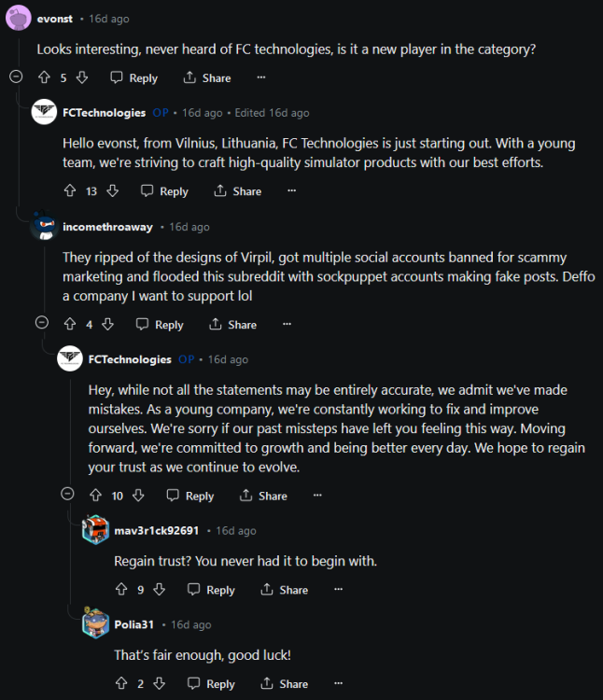Upvote FCTechnologies' Vilnius reply

(70, 190)
